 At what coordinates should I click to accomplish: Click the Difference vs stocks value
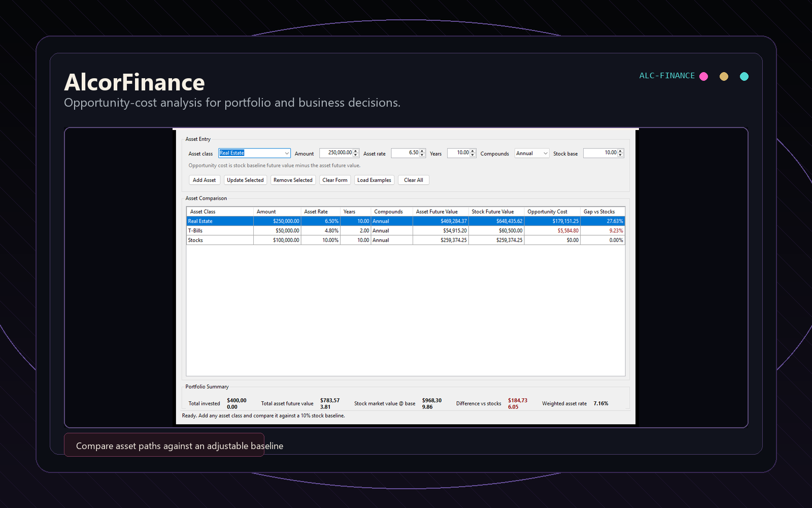click(518, 404)
